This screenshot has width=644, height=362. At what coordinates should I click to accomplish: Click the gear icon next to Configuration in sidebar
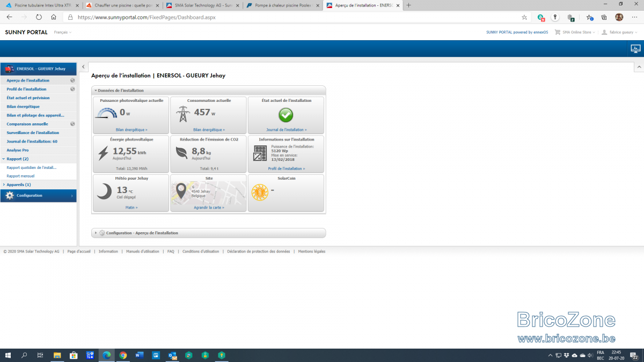coord(10,196)
